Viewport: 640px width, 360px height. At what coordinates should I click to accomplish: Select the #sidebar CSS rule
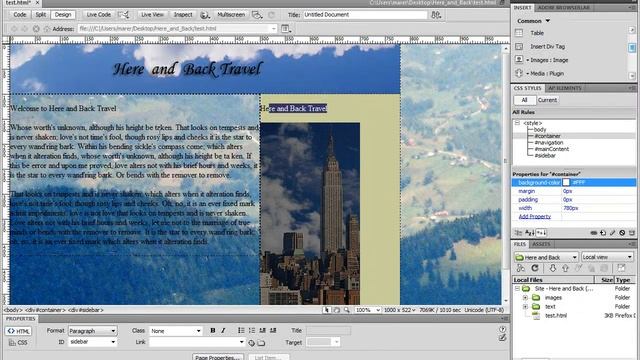pyautogui.click(x=545, y=156)
